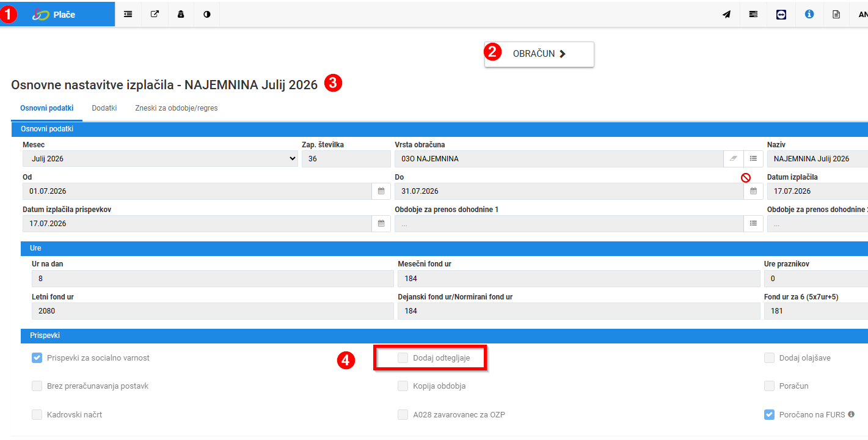The image size is (868, 440).
Task: Click the blue info circle icon
Action: [809, 14]
